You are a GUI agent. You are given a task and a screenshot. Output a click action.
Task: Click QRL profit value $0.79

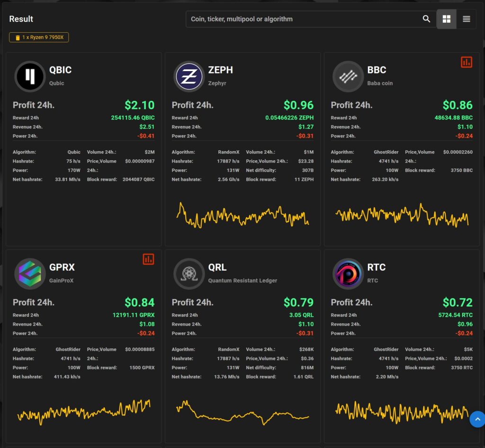tap(298, 302)
